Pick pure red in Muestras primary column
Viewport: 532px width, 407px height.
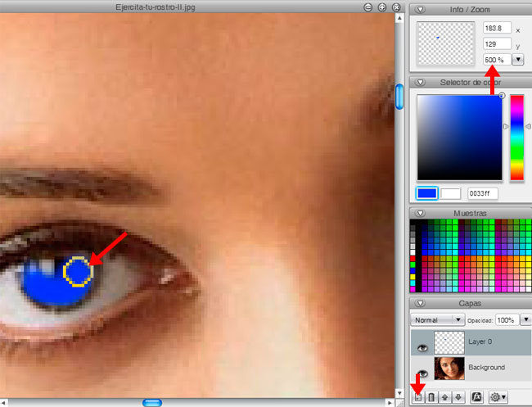coord(413,259)
